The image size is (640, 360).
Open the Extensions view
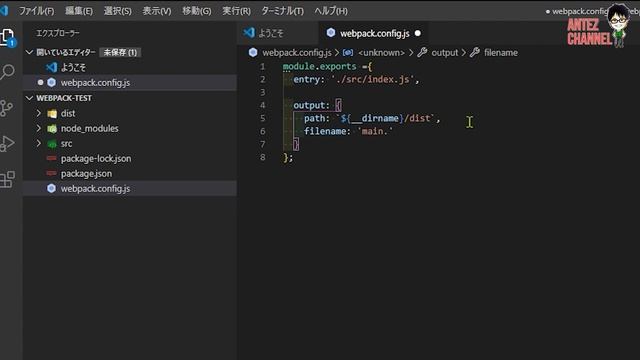[x=7, y=179]
